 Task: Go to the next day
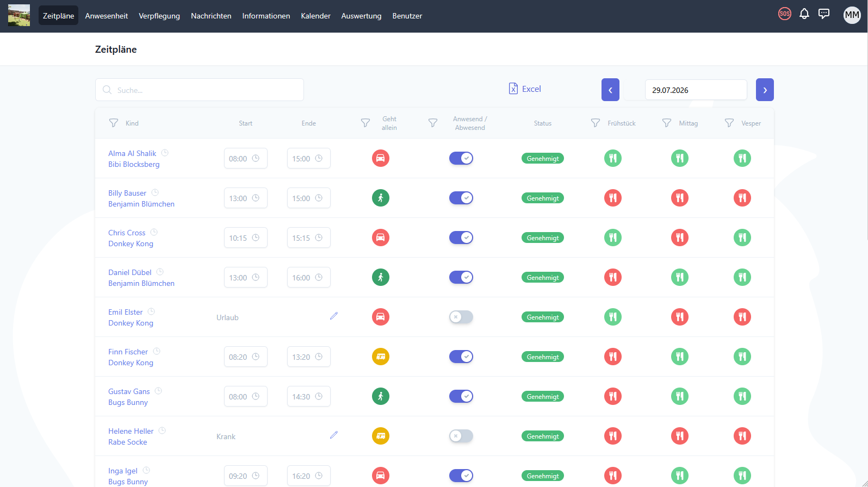pyautogui.click(x=765, y=90)
